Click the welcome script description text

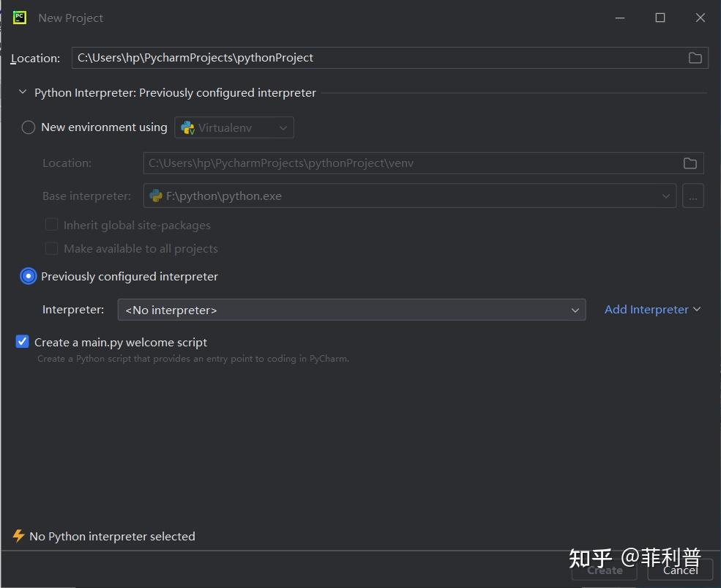(193, 359)
